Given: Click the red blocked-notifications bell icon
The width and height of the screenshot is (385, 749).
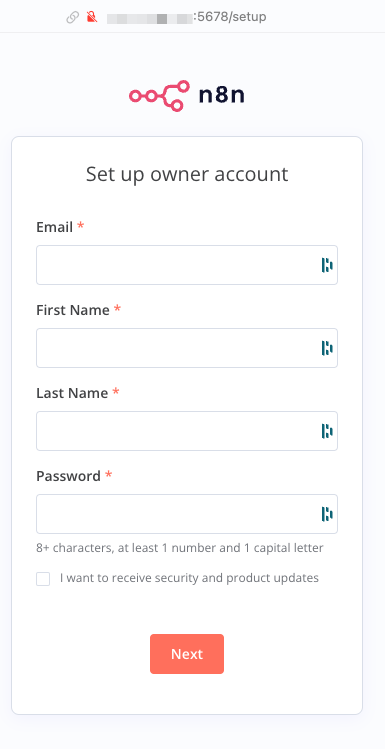Looking at the screenshot, I should 92,18.
